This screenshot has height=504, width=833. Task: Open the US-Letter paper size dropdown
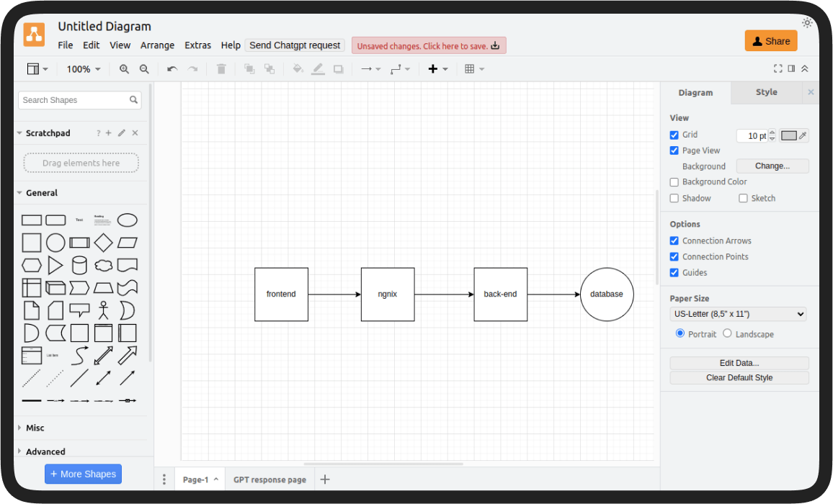[738, 314]
